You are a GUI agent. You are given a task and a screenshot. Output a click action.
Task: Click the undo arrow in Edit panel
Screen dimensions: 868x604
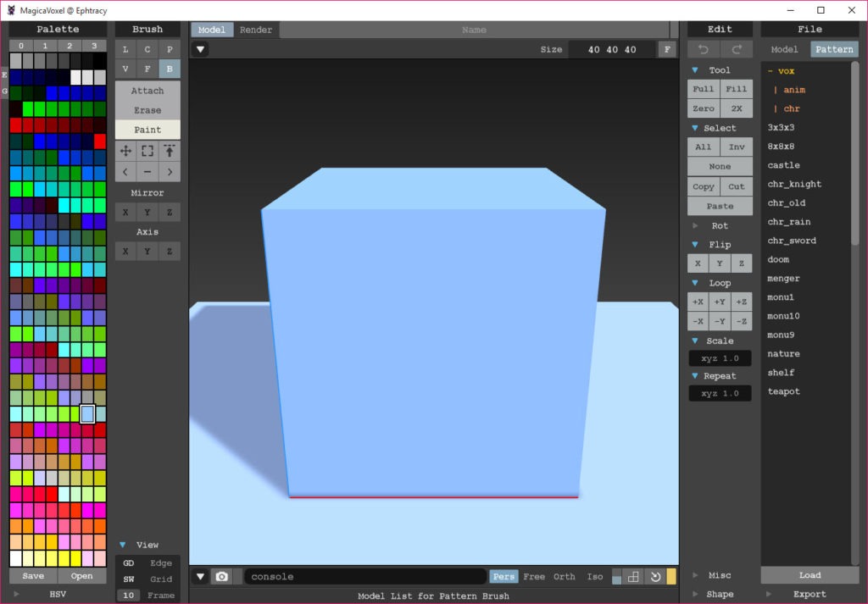point(703,50)
